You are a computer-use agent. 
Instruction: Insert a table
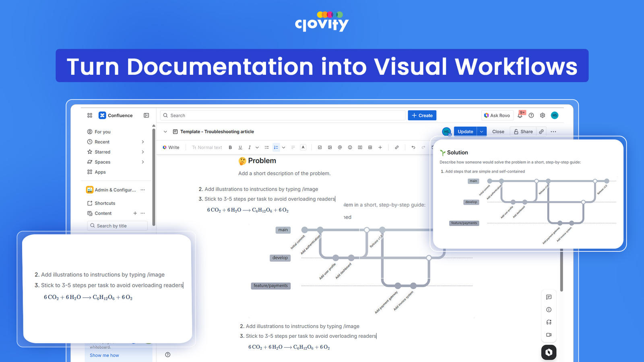(370, 148)
